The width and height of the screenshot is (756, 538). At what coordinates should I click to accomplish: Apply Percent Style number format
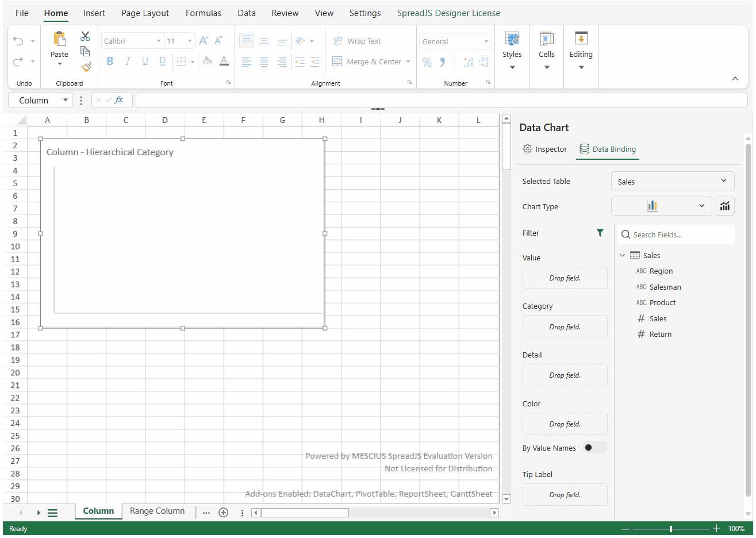427,62
